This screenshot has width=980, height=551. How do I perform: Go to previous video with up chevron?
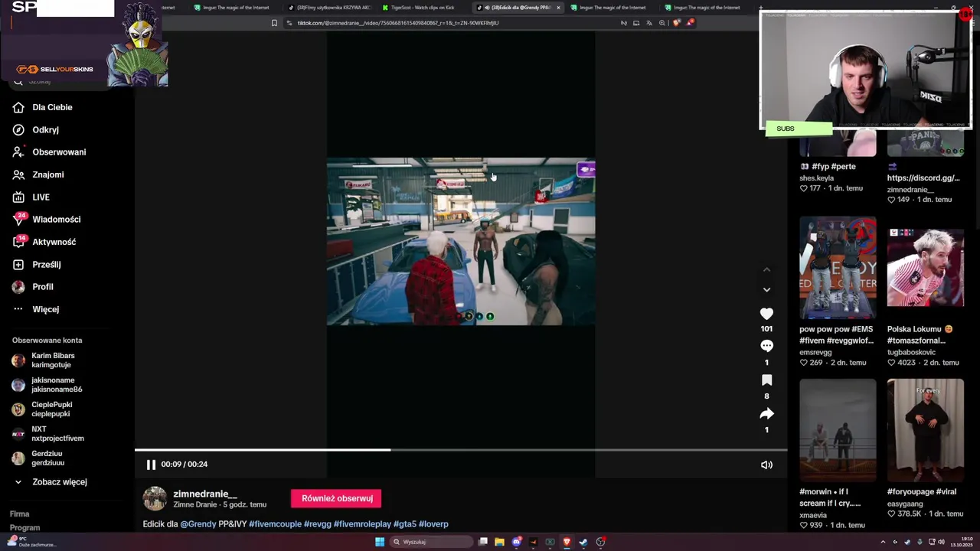[766, 269]
